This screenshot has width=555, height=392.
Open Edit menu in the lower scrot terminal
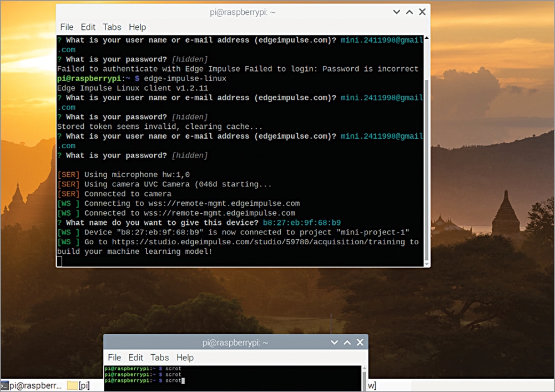click(x=135, y=358)
